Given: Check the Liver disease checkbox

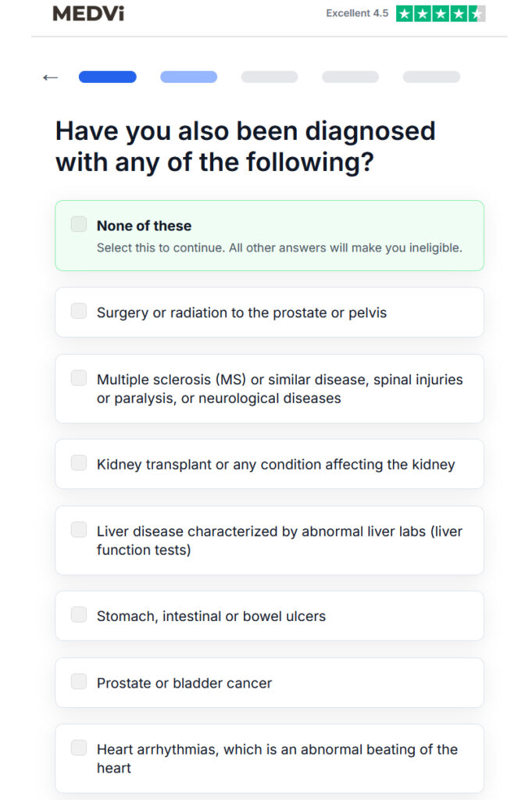Looking at the screenshot, I should 79,530.
